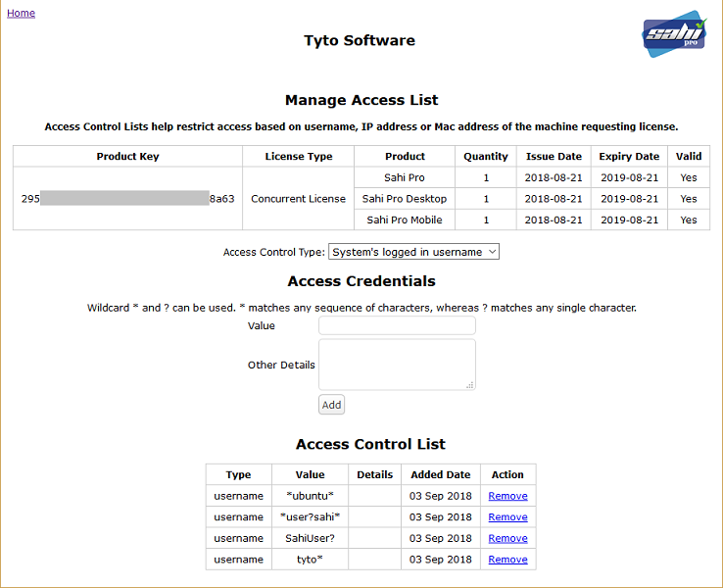Click the Product Key column header
723x588 pixels.
[x=127, y=157]
